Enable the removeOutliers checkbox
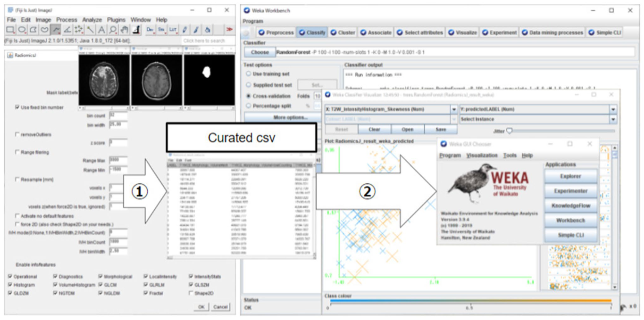Screen dimensions: 644x320 [17, 135]
